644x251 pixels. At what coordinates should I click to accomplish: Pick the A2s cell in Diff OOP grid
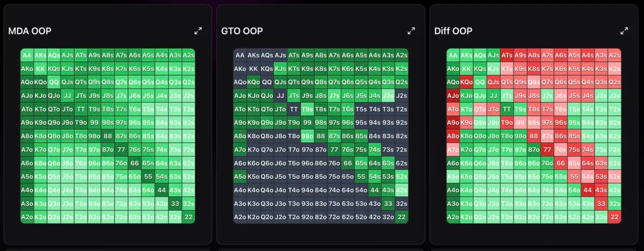(614, 55)
